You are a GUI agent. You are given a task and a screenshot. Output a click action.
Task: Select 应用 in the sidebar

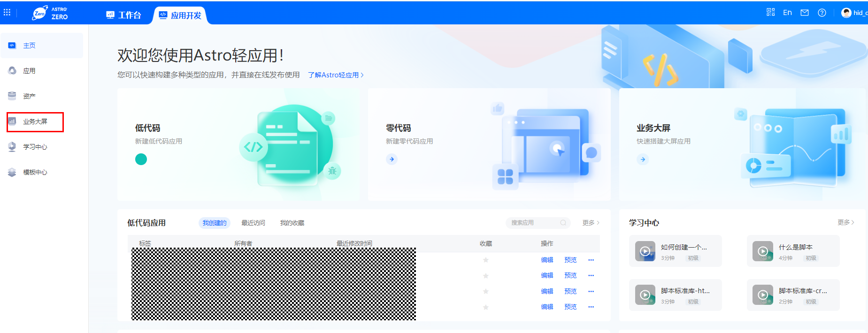pyautogui.click(x=42, y=71)
